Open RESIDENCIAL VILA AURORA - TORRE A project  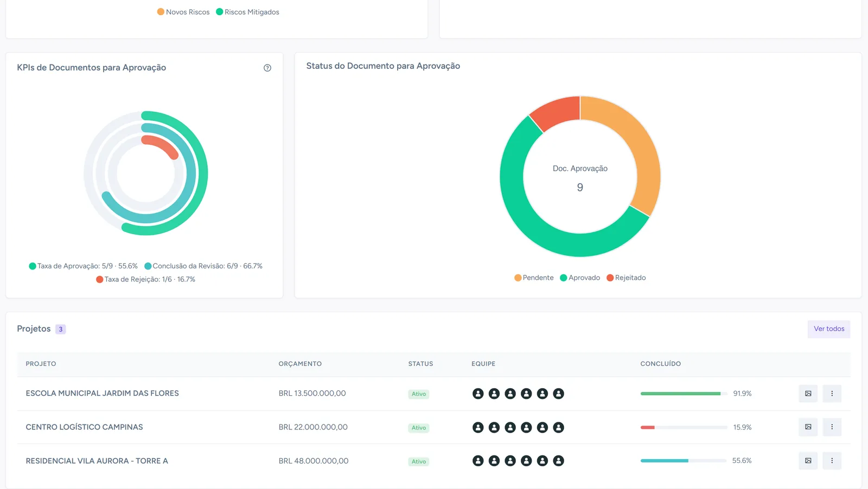[x=97, y=461]
